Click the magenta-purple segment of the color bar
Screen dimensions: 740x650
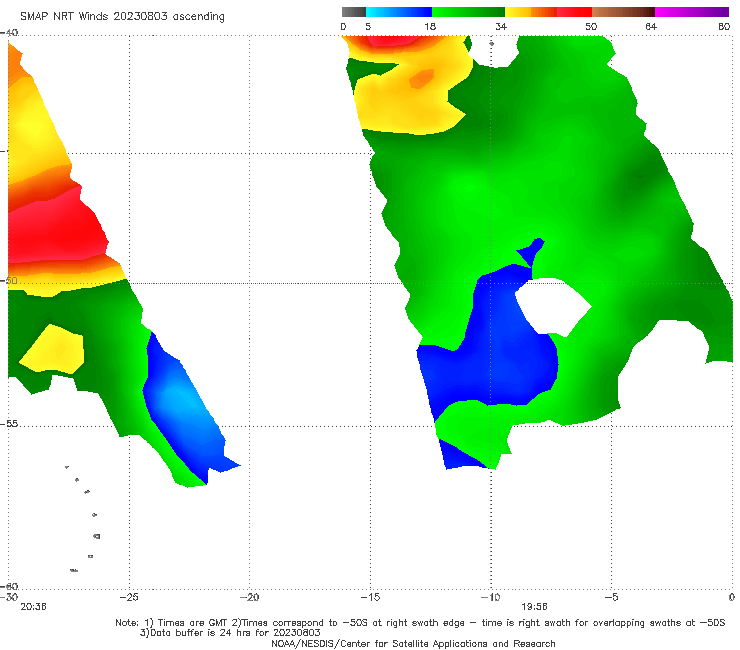pos(692,12)
